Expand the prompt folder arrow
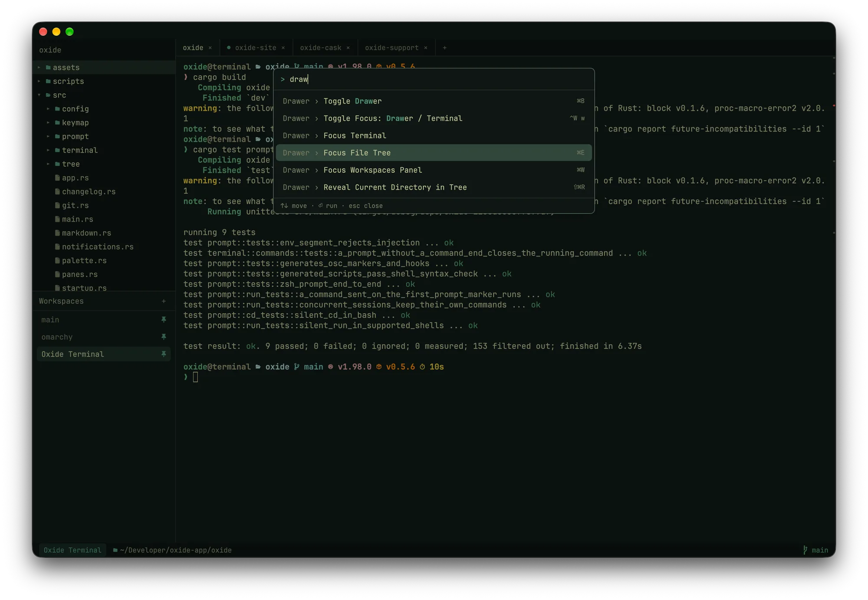Image resolution: width=868 pixels, height=600 pixels. [48, 137]
